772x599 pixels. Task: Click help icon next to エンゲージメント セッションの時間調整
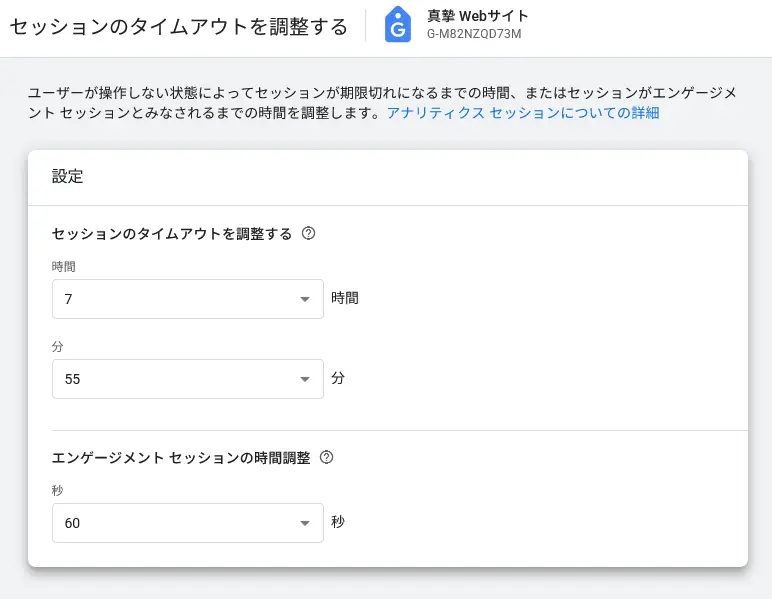point(326,457)
